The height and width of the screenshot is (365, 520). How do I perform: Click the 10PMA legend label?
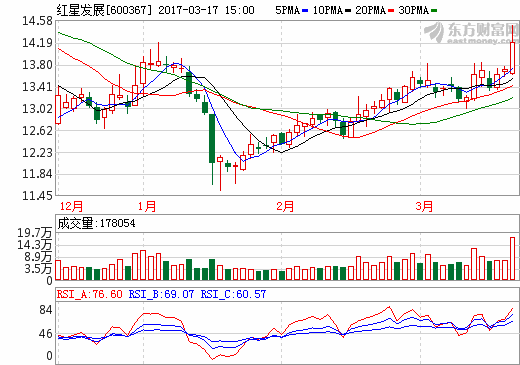[x=328, y=10]
